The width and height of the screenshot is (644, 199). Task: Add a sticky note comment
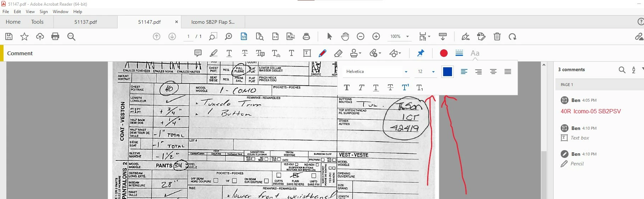tap(198, 53)
